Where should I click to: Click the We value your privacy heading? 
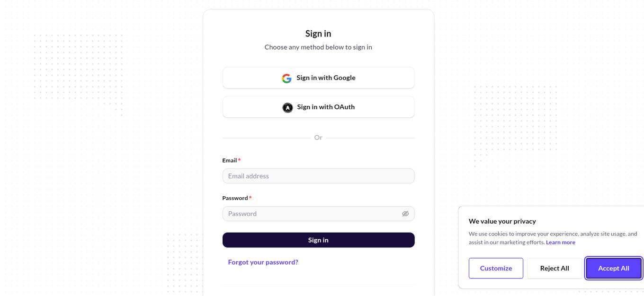pyautogui.click(x=502, y=221)
